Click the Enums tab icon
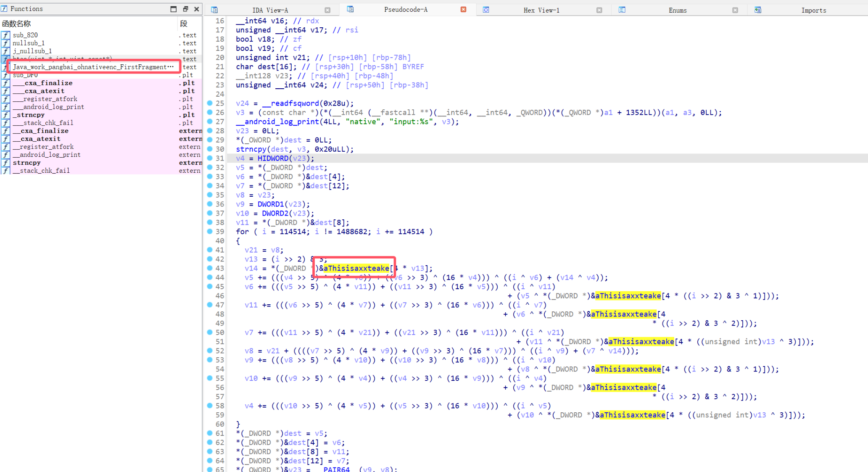This screenshot has height=472, width=868. pos(622,10)
